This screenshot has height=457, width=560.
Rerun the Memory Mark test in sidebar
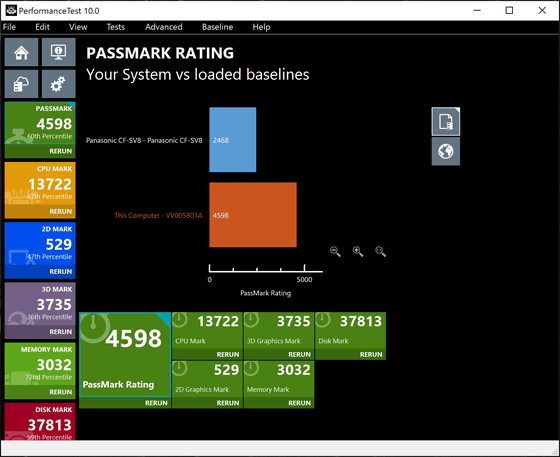(x=61, y=392)
